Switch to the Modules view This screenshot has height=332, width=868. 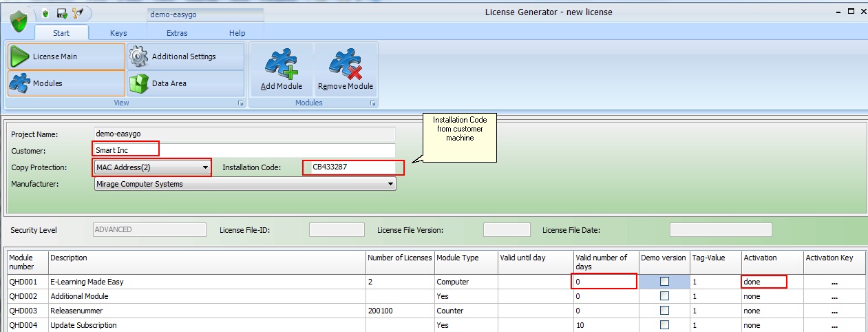(66, 83)
